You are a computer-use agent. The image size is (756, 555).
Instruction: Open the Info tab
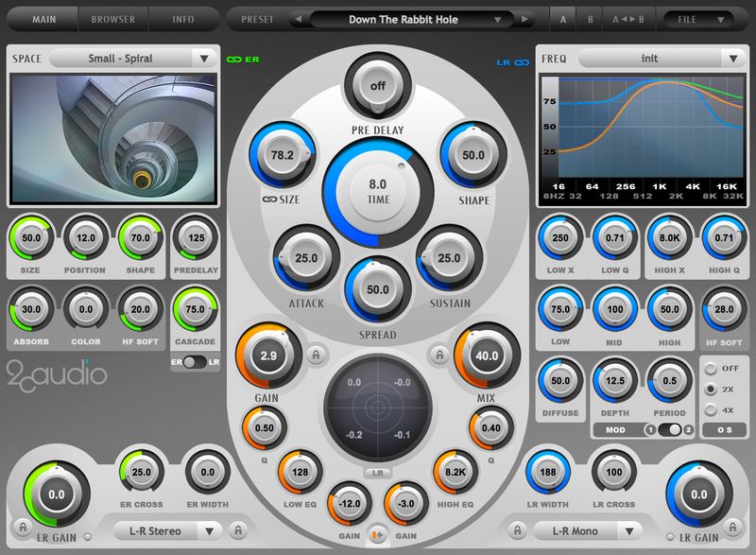coord(184,19)
